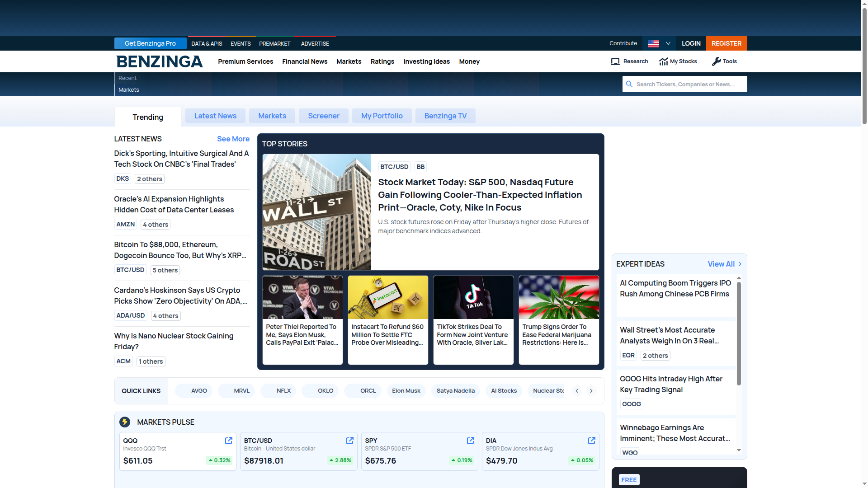Click the search magnifier icon

pyautogui.click(x=629, y=84)
